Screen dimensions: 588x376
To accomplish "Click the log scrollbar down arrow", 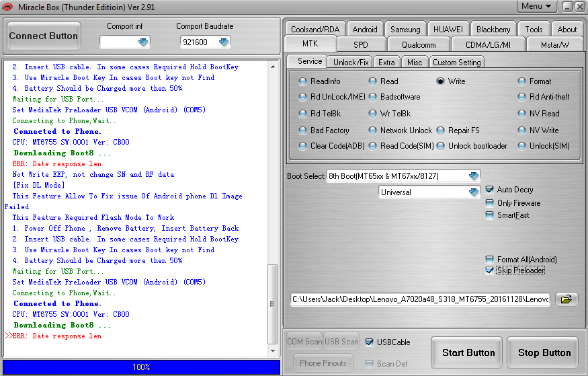I will pyautogui.click(x=273, y=351).
